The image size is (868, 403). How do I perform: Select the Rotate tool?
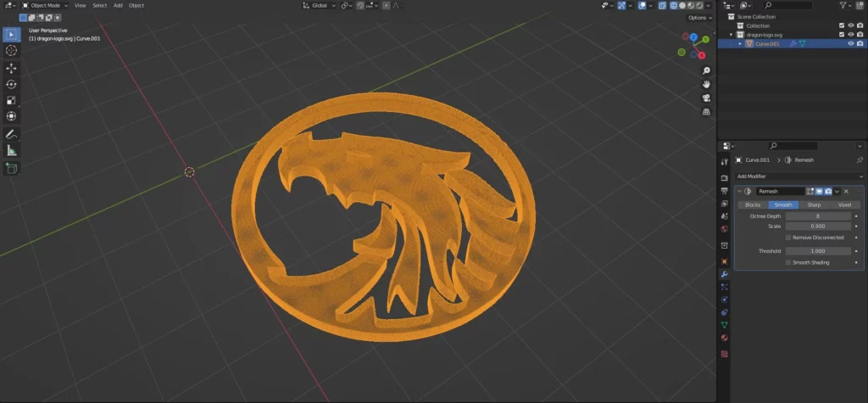pyautogui.click(x=10, y=84)
